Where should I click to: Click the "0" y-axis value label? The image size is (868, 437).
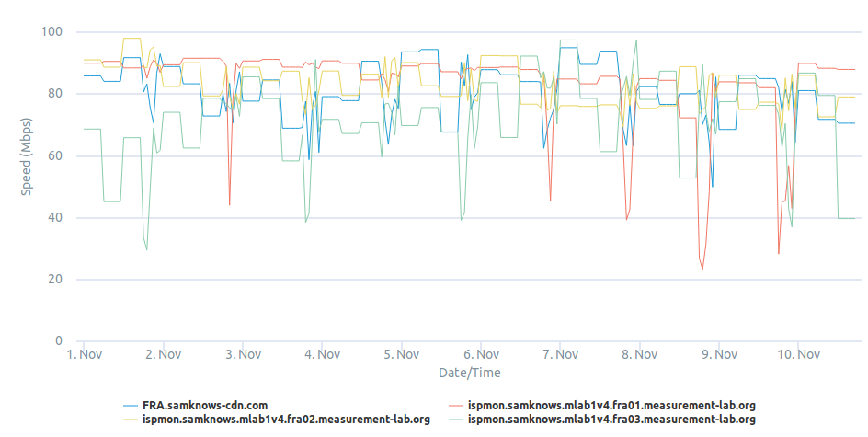click(x=58, y=341)
